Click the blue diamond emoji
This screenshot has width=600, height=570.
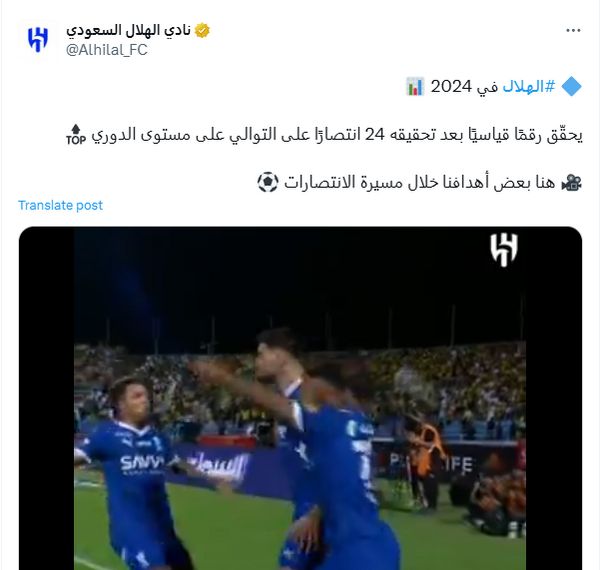click(572, 86)
